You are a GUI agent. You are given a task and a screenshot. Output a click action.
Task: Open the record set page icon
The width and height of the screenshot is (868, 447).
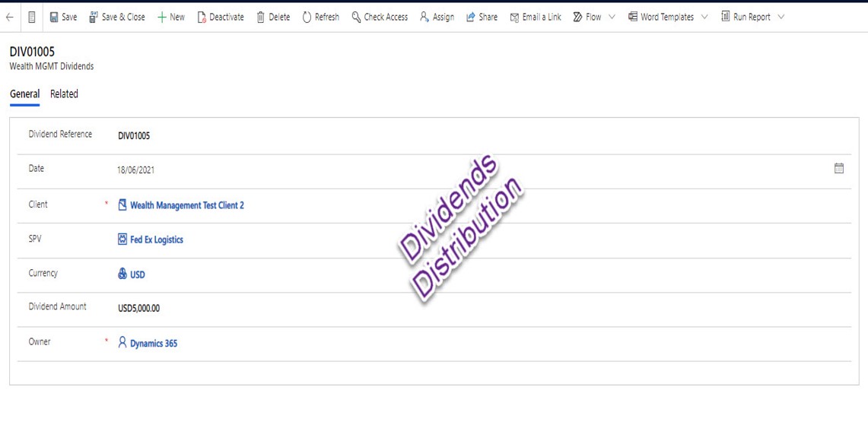point(31,17)
